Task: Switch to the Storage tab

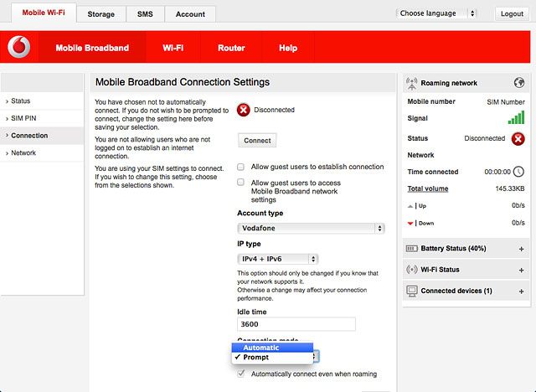Action: pos(100,14)
